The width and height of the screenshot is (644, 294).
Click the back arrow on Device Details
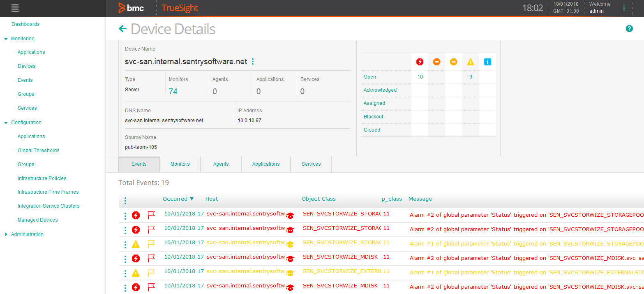[x=122, y=29]
